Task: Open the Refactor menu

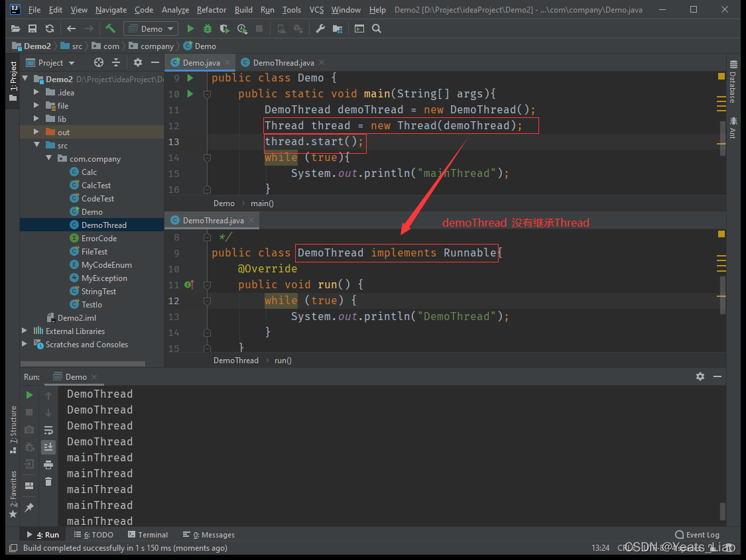Action: click(x=212, y=10)
